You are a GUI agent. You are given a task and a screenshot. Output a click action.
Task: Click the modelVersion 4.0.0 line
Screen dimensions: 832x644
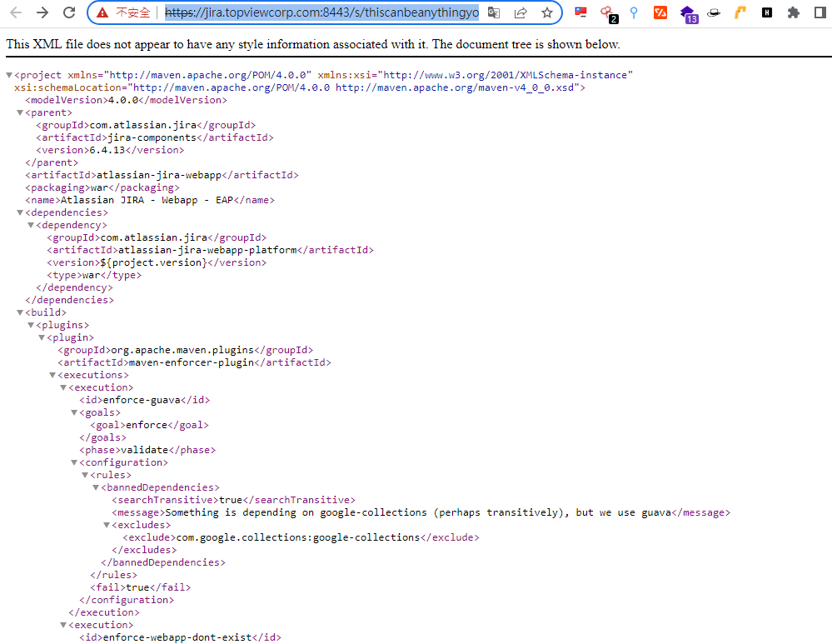pyautogui.click(x=126, y=100)
